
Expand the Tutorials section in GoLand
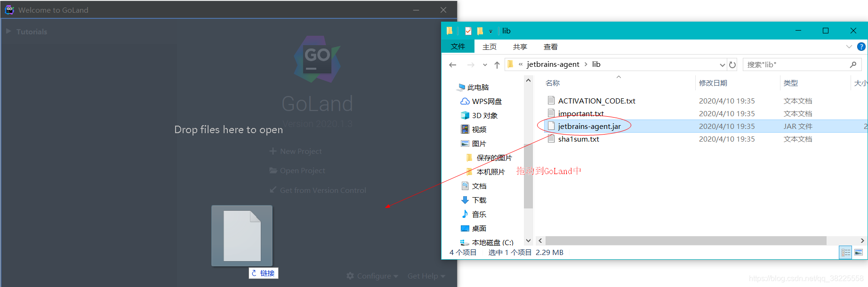(8, 32)
